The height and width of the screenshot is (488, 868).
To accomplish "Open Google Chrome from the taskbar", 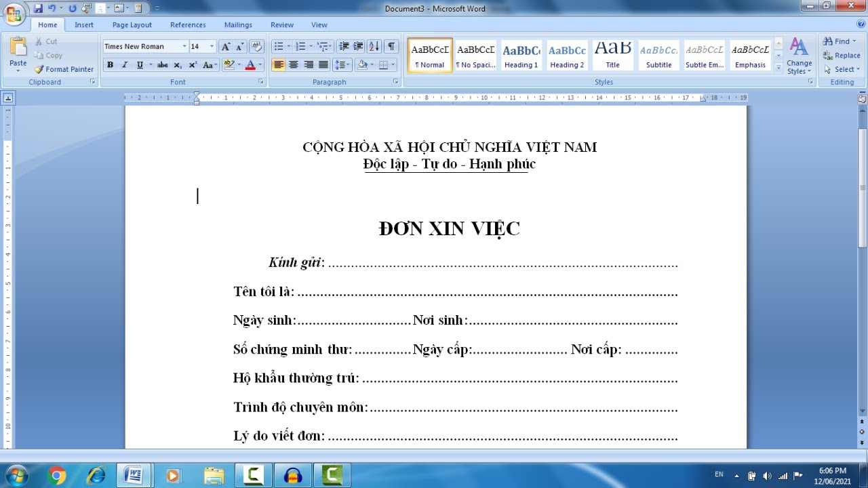I will click(x=58, y=476).
